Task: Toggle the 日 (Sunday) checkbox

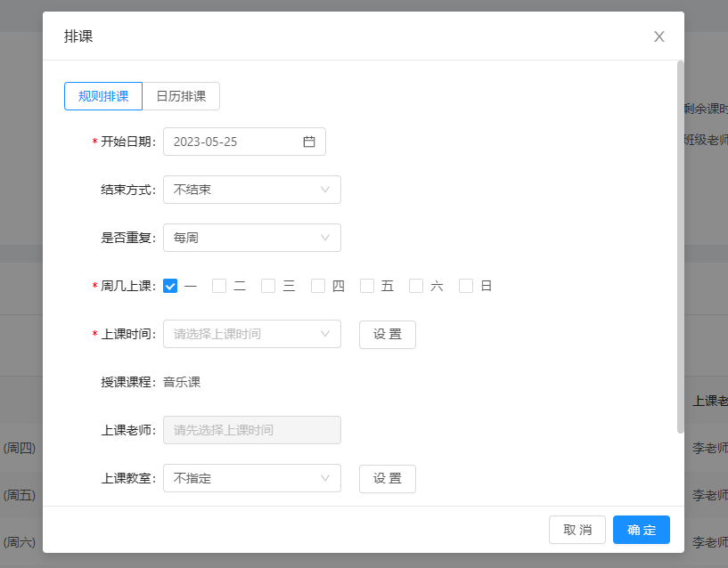Action: (466, 286)
